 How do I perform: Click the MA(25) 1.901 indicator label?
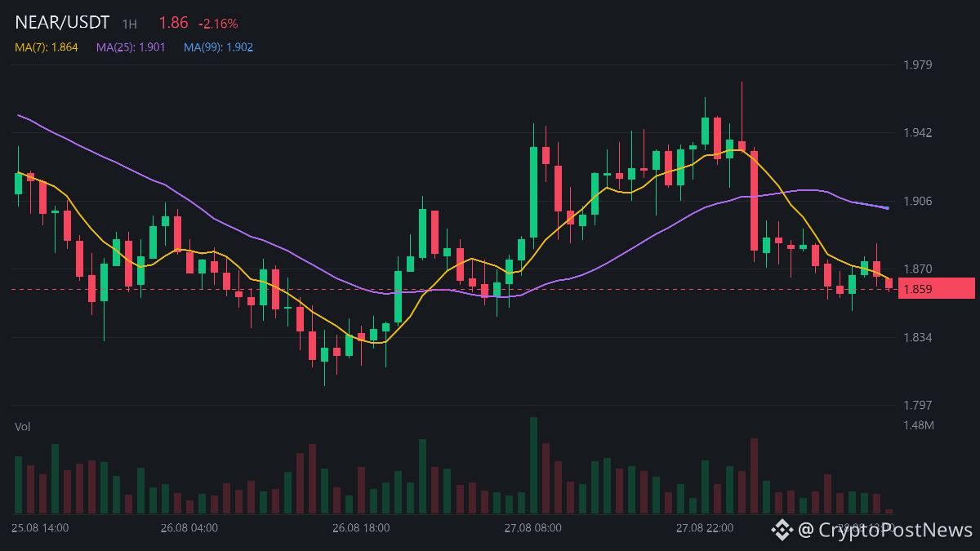tap(131, 47)
